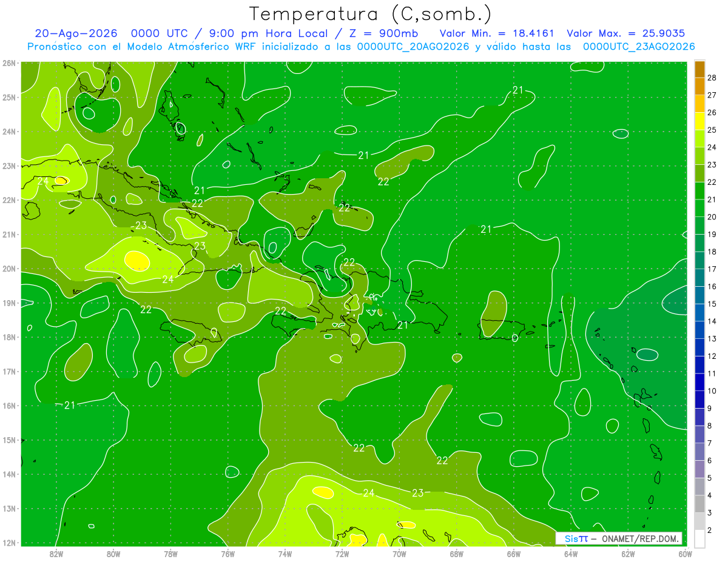The height and width of the screenshot is (562, 728).
Task: Click the 15N latitude axis label
Action: tap(8, 440)
